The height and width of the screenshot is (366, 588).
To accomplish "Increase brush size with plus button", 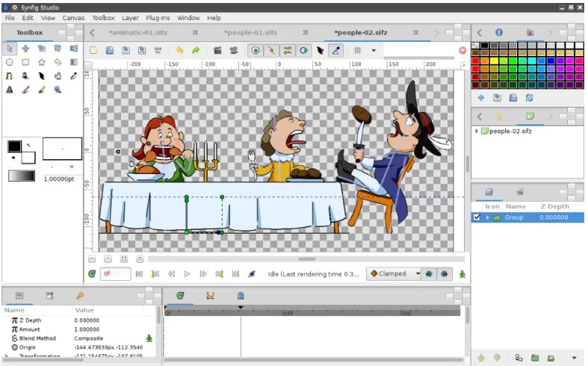I will click(x=72, y=167).
